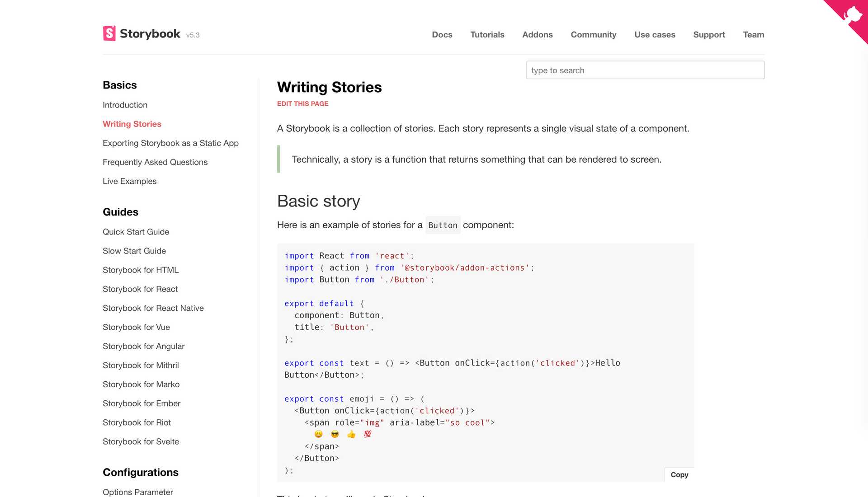Open the Support page link
This screenshot has width=868, height=497.
[x=708, y=35]
